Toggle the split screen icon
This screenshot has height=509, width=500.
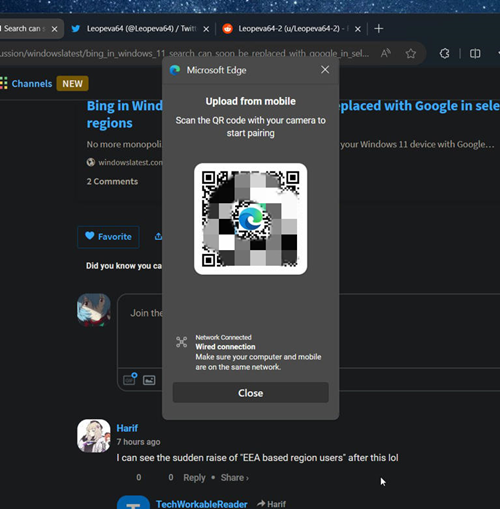click(475, 53)
